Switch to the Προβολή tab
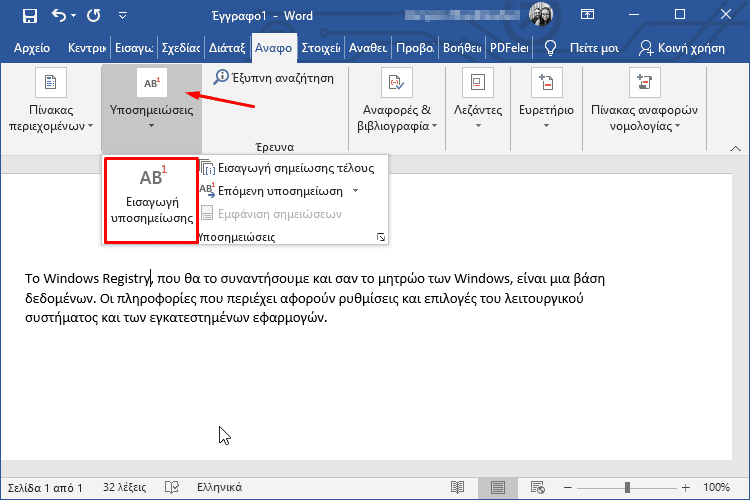The height and width of the screenshot is (500, 750). point(415,48)
